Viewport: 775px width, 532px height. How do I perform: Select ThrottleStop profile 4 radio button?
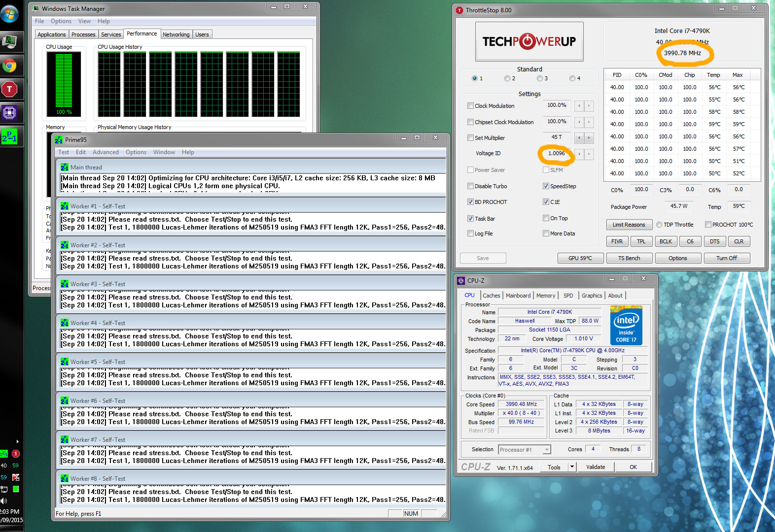(x=572, y=78)
